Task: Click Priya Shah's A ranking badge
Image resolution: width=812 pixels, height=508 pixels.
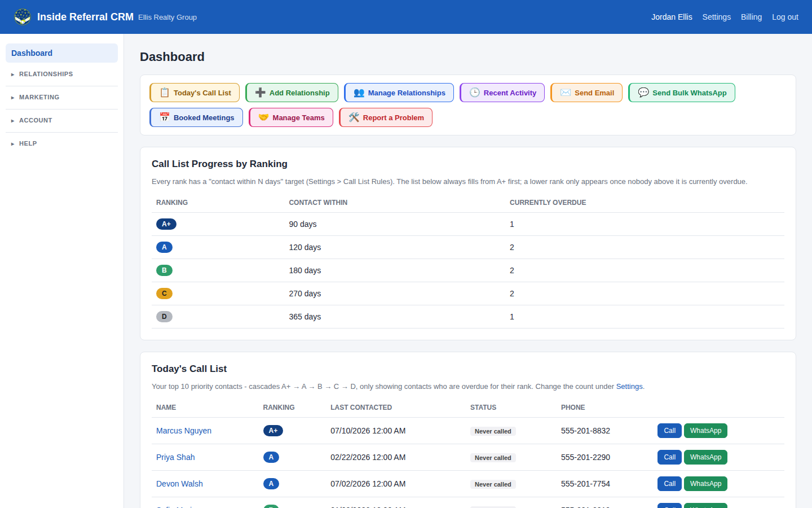Action: [x=271, y=457]
